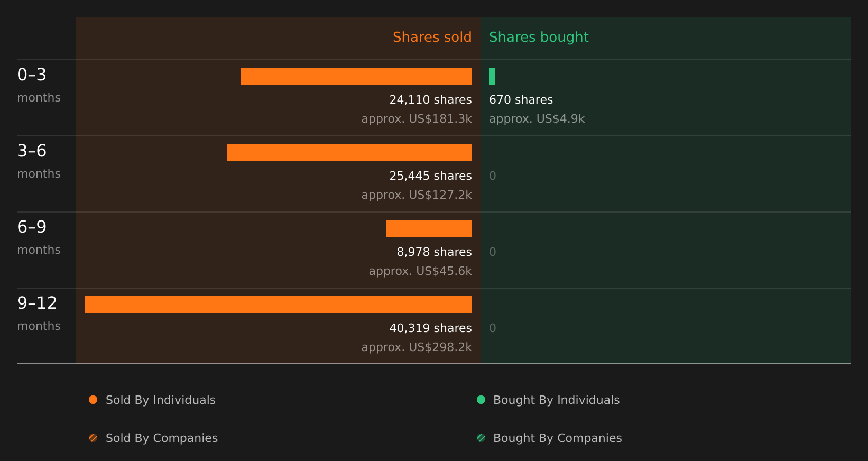Click the 0–3 months orange sold bar
The height and width of the screenshot is (461, 868).
point(356,76)
